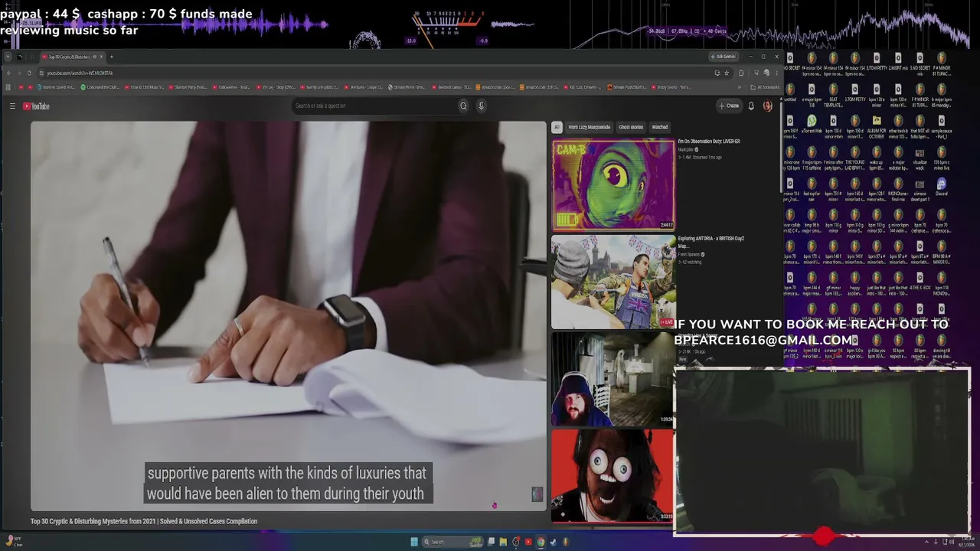Focus the YouTube search field
The height and width of the screenshot is (551, 980).
tap(374, 106)
